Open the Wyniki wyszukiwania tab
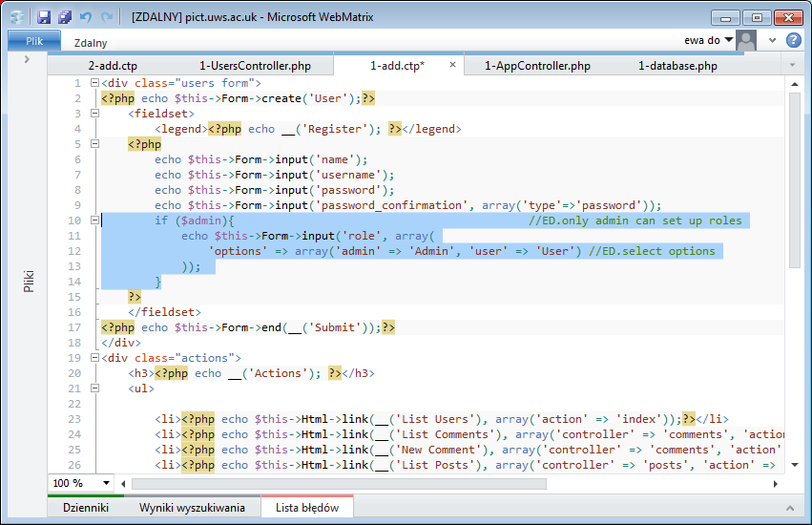This screenshot has height=525, width=812. pos(192,508)
